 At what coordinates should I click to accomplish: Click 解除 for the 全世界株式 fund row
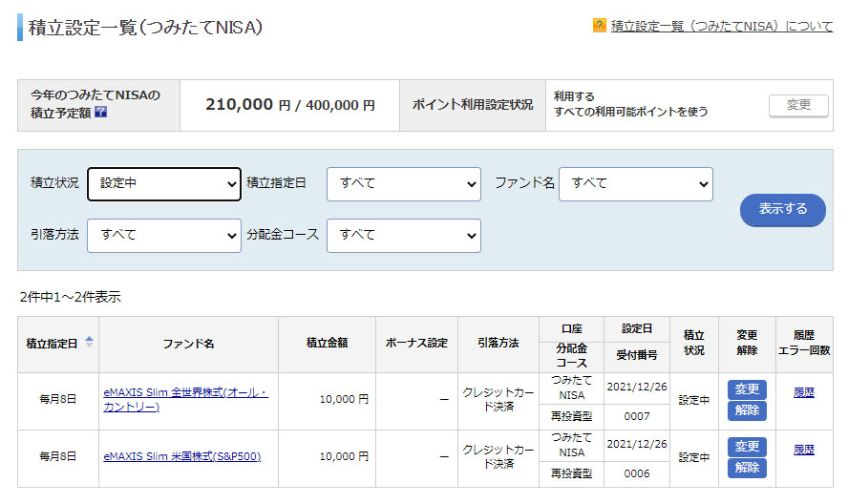point(747,410)
